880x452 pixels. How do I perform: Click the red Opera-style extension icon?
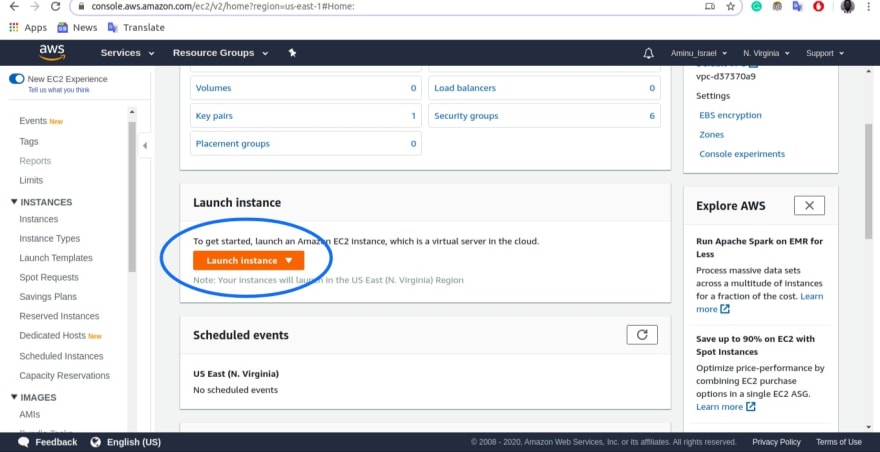point(818,7)
